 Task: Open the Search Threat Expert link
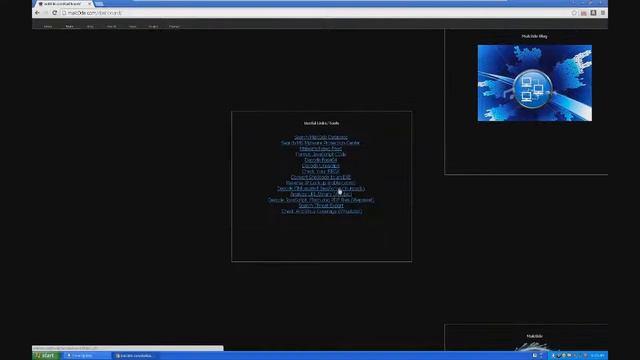point(321,206)
